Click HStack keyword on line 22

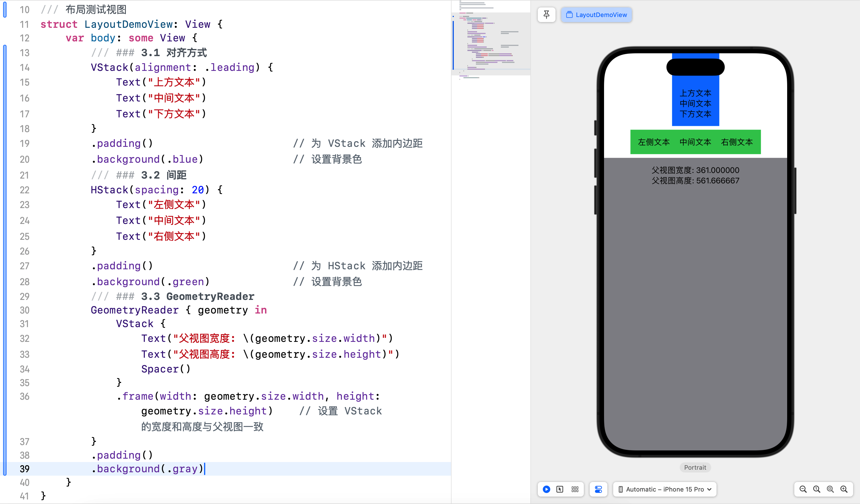[109, 190]
